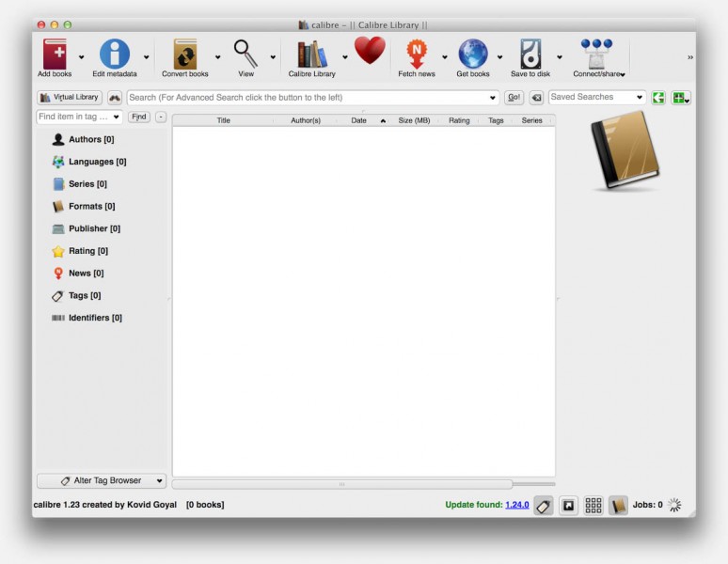Image resolution: width=728 pixels, height=564 pixels.
Task: Select Publisher [0] category
Action: pyautogui.click(x=94, y=228)
